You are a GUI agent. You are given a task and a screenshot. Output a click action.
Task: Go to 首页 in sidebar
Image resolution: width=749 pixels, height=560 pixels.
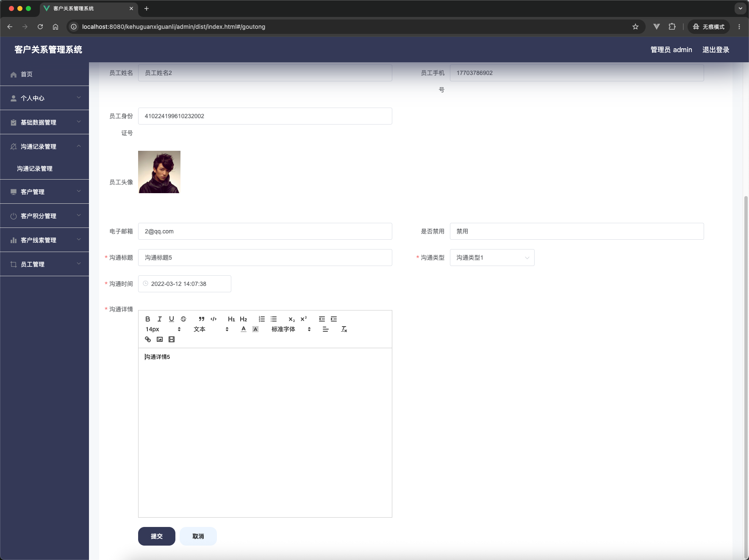coord(44,74)
